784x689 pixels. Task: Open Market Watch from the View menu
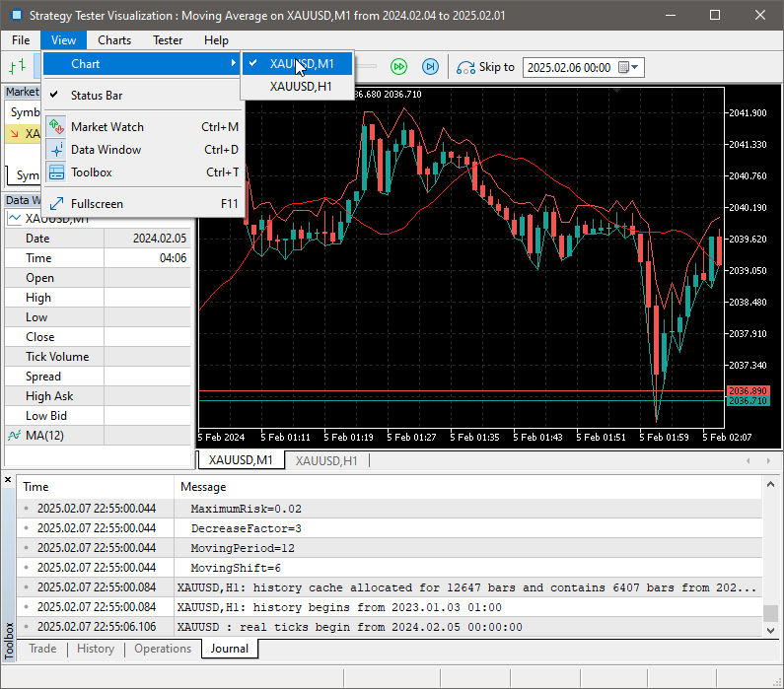pyautogui.click(x=143, y=127)
